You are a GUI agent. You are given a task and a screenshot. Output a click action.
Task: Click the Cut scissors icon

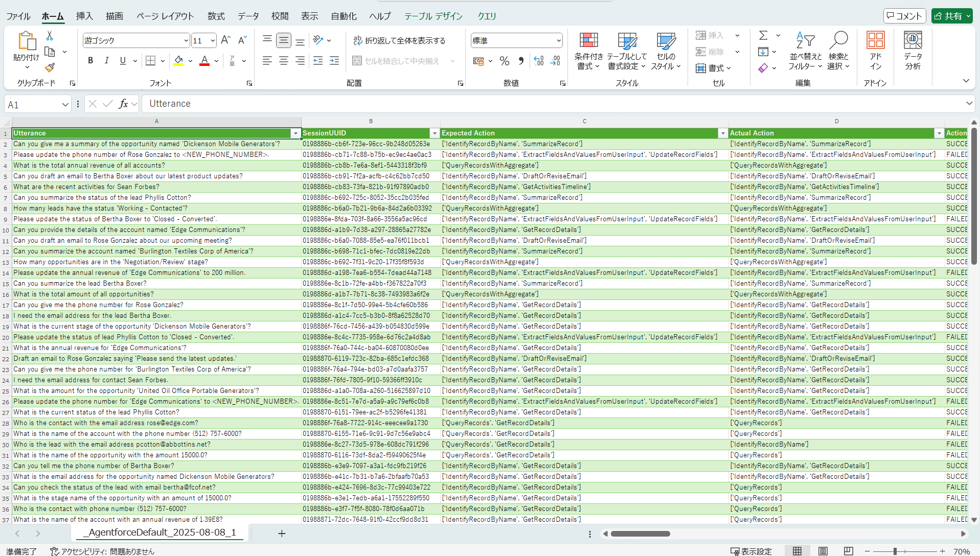50,35
